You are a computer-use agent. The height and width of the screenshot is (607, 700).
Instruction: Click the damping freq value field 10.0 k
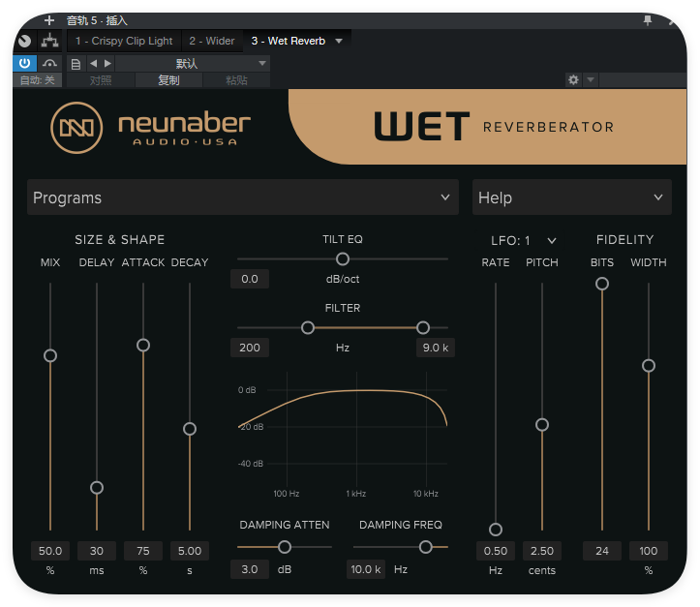point(366,569)
